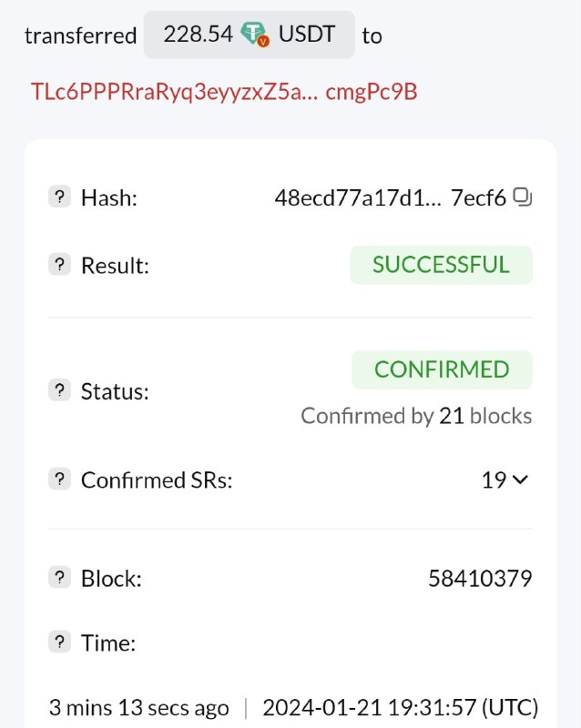Click the question mark beside Result
The height and width of the screenshot is (728, 581).
coord(59,265)
